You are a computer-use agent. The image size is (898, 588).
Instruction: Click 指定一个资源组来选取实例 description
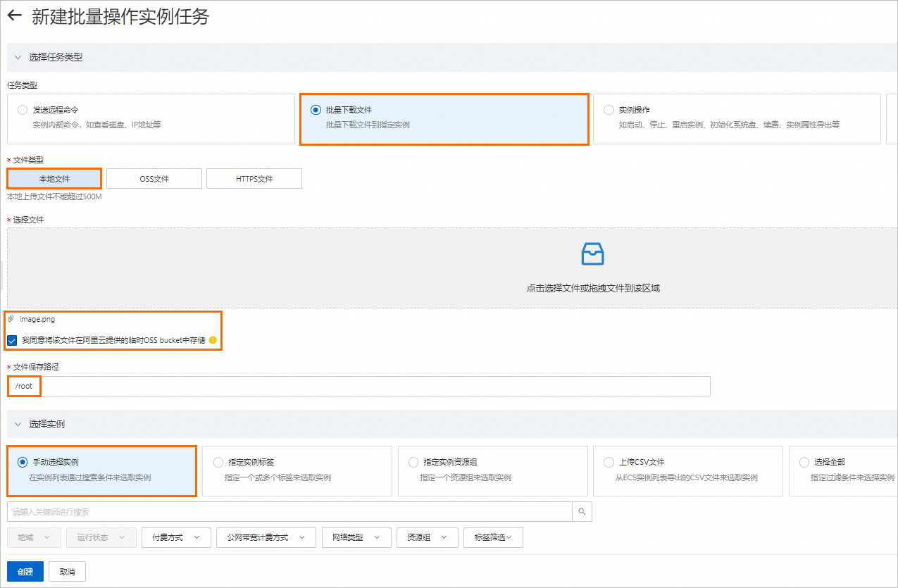click(x=466, y=477)
